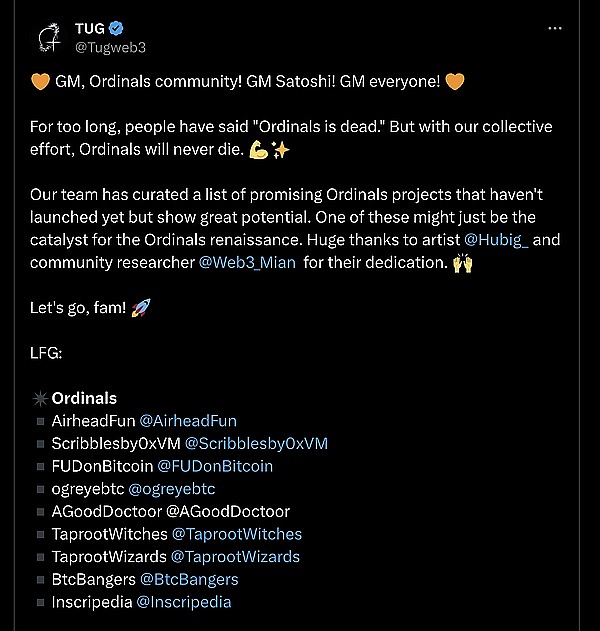The width and height of the screenshot is (600, 631).
Task: Visit the @FUDonBitcoin profile link
Action: point(215,466)
